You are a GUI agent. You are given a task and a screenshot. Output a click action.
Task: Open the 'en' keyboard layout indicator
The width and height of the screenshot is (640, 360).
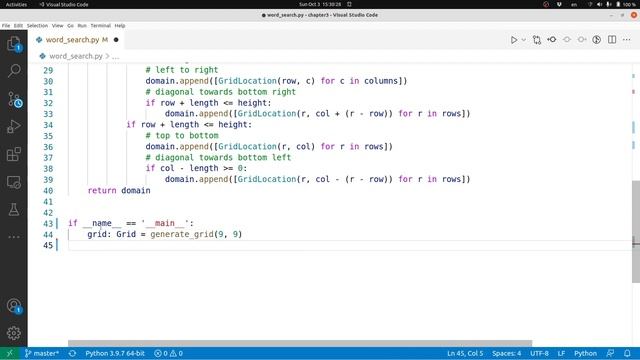574,4
